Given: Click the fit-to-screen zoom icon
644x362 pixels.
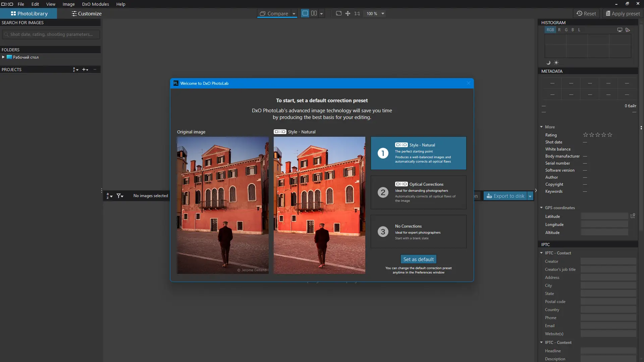Looking at the screenshot, I should pyautogui.click(x=339, y=13).
